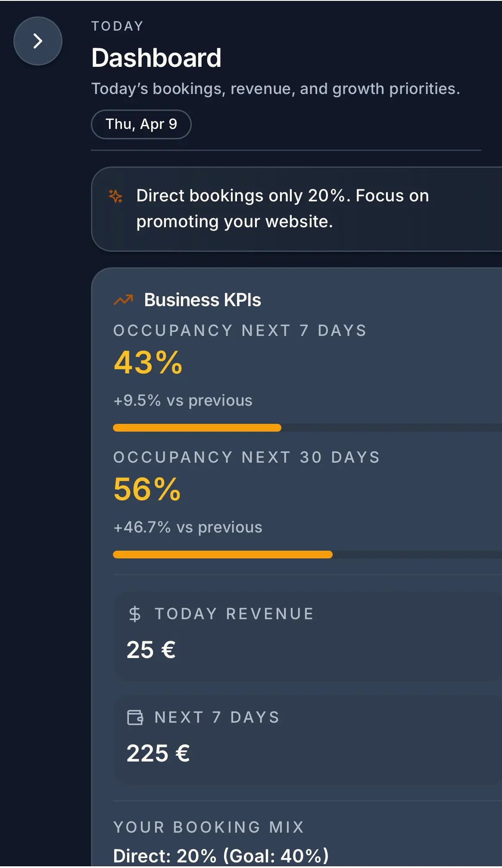Open the direct bookings insight message
Screen dimensions: 502x868
282,209
